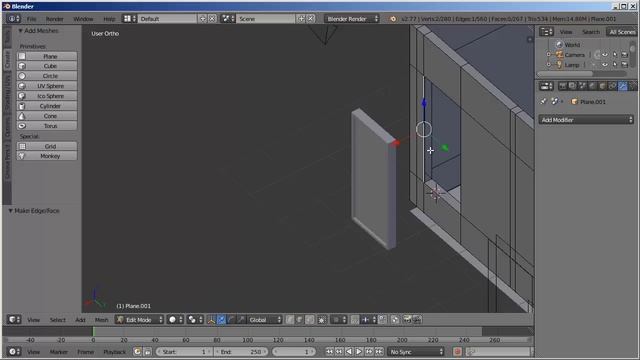Add a Grid mesh
The width and height of the screenshot is (640, 360).
coord(47,146)
